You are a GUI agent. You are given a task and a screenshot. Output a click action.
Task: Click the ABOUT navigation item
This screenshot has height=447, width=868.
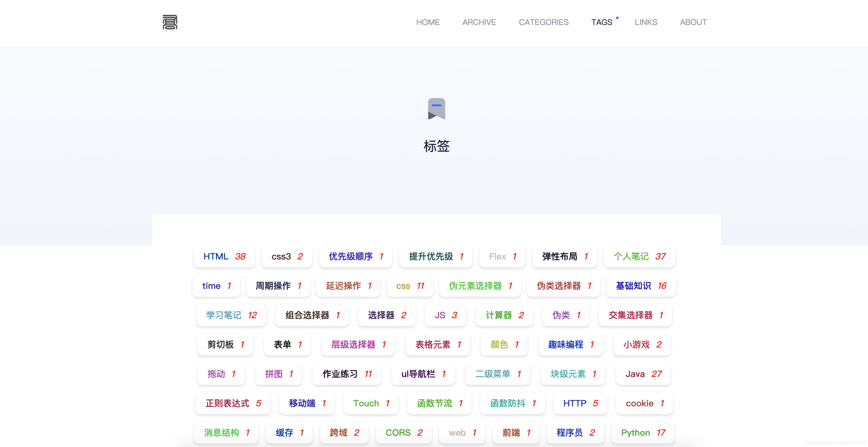point(693,22)
